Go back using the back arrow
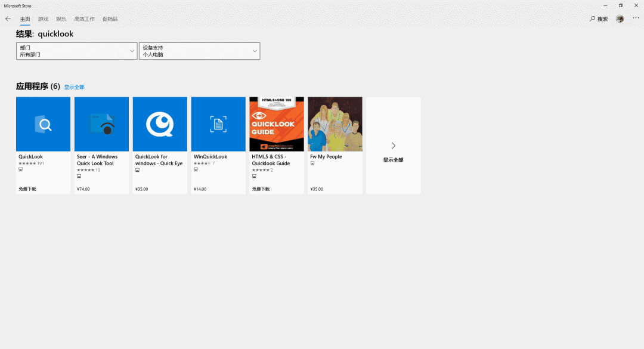Screen dimensions: 644x349 tap(8, 19)
